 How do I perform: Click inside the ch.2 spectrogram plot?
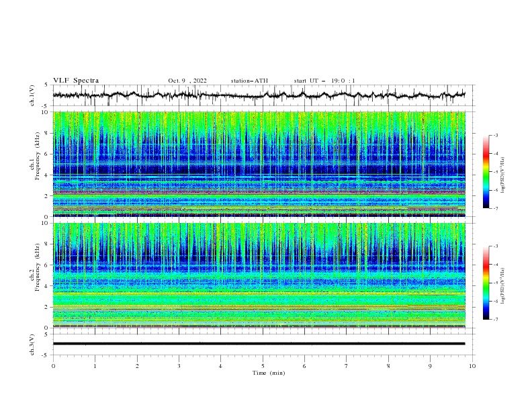pyautogui.click(x=259, y=275)
